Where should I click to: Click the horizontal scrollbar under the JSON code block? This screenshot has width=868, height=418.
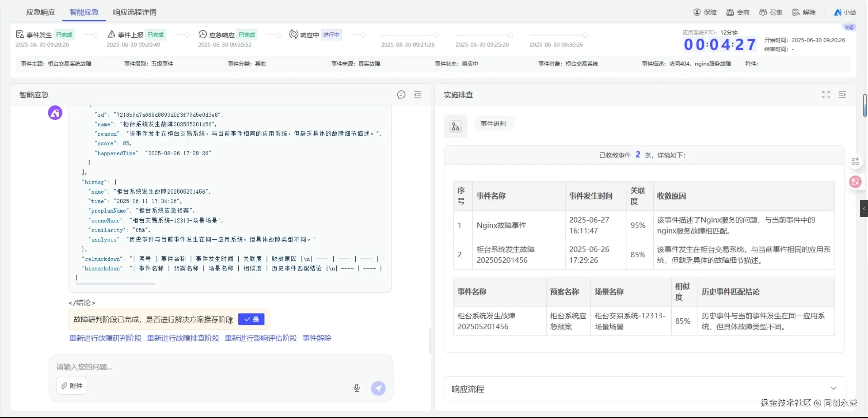pos(115,284)
